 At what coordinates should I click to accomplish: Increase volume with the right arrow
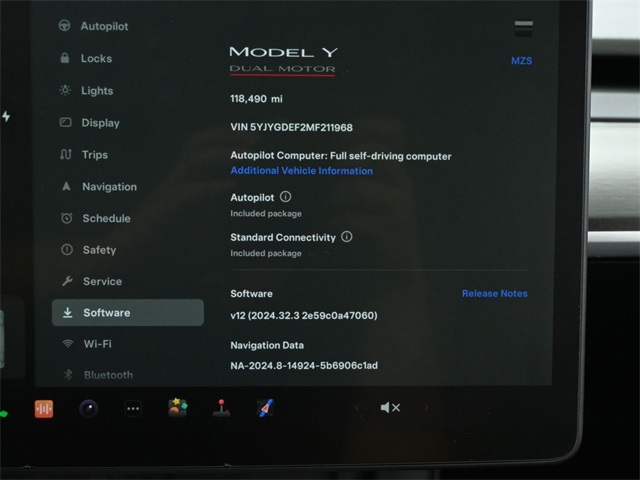click(427, 407)
